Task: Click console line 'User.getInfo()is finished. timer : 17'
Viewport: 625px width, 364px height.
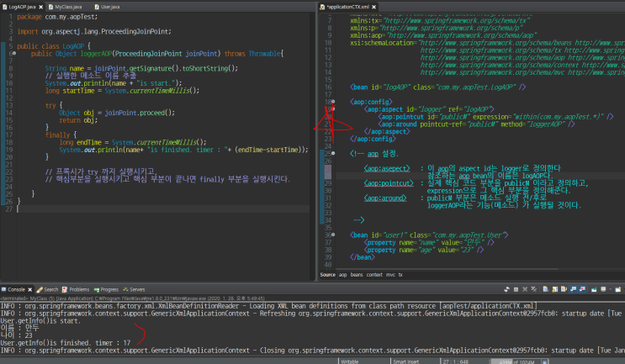Action: click(x=66, y=342)
